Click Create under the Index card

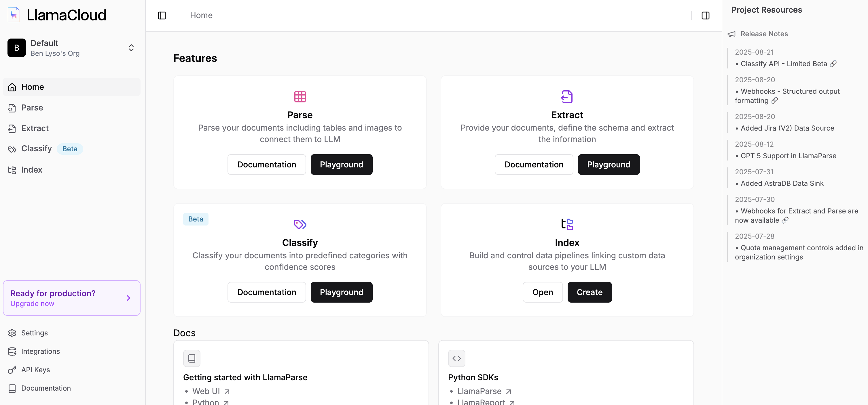[x=589, y=292]
